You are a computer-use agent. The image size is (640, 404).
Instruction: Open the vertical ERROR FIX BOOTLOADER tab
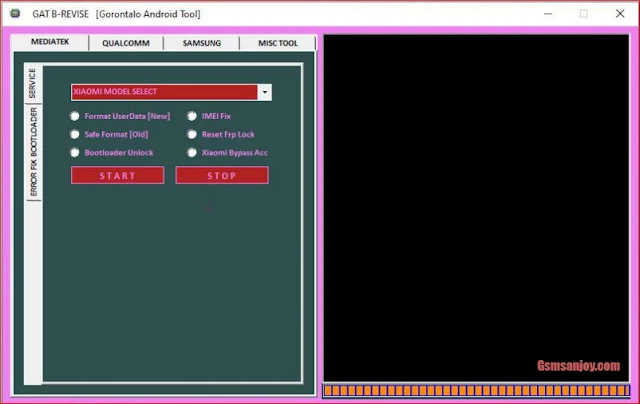tap(33, 152)
